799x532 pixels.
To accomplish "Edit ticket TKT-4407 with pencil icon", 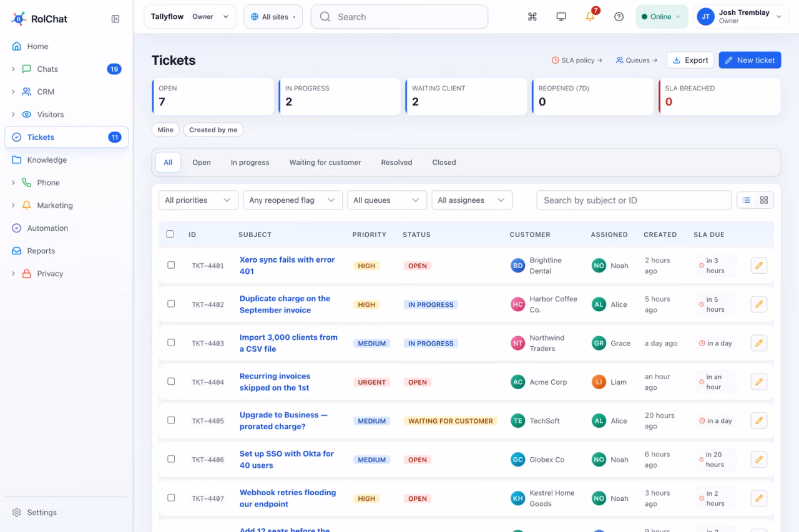I will point(759,498).
